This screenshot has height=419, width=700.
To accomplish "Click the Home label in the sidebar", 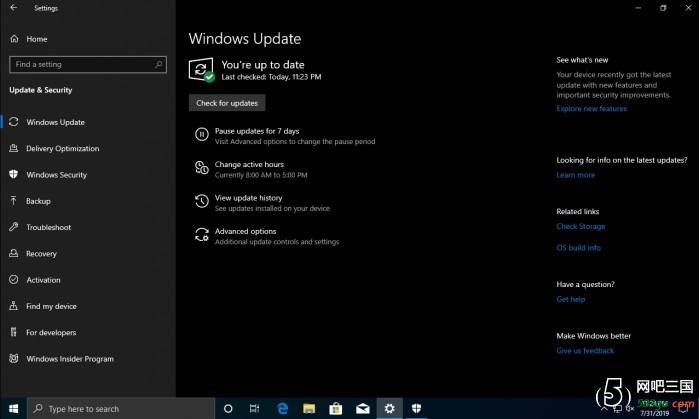I will point(37,39).
